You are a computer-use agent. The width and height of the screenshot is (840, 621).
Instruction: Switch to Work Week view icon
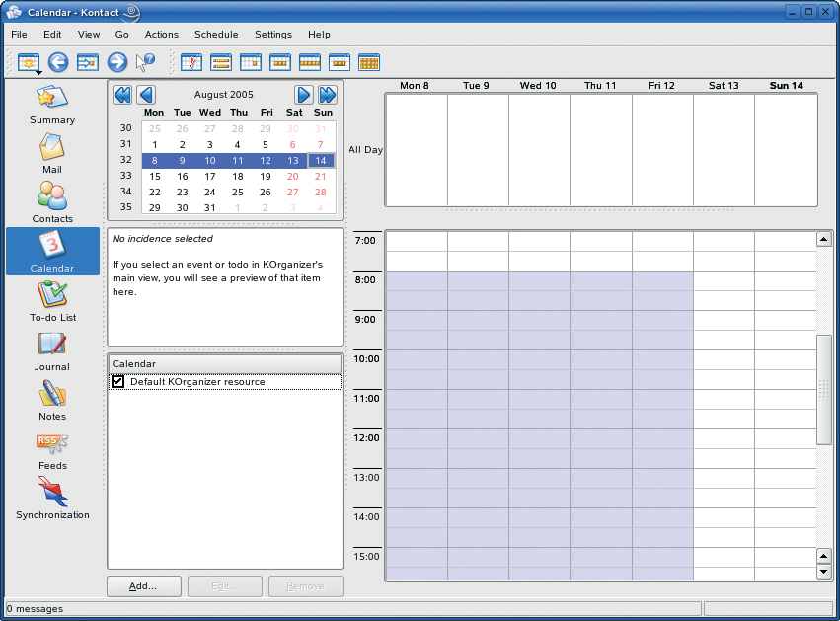click(280, 62)
